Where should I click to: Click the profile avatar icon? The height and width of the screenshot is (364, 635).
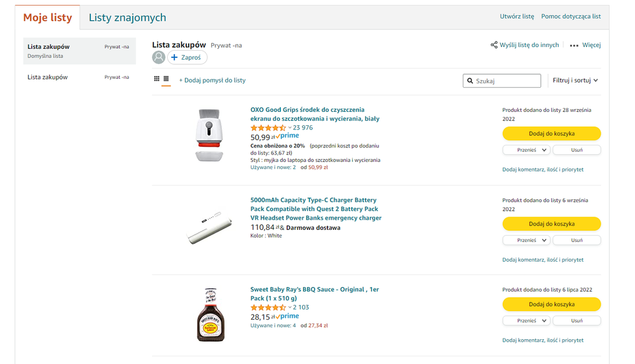tap(158, 58)
